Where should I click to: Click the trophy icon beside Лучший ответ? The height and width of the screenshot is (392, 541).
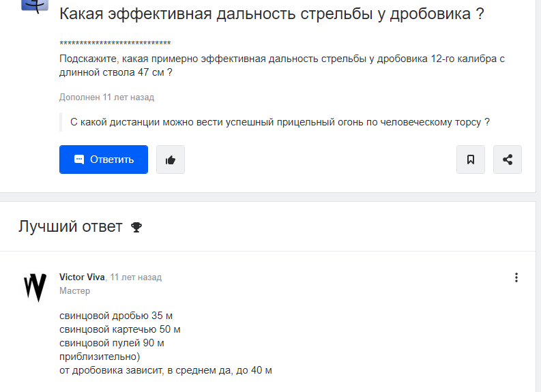[x=136, y=227]
